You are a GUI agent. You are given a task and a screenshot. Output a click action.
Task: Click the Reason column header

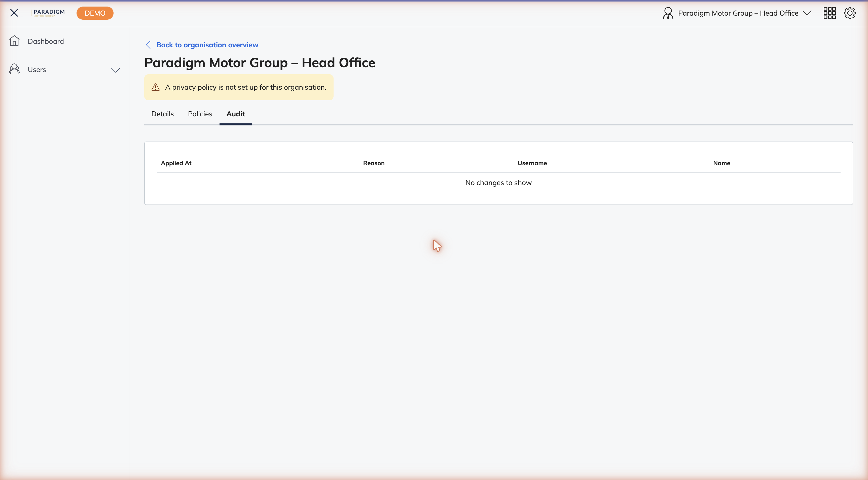tap(374, 163)
